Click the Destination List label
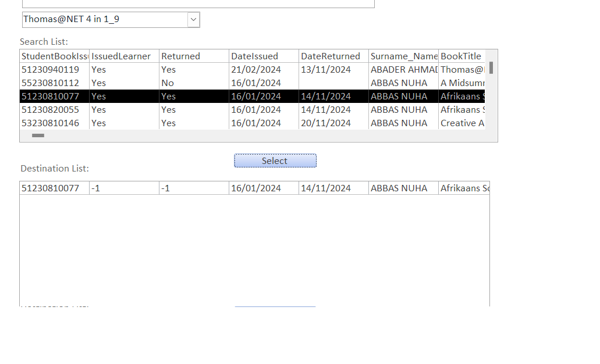600x364 pixels. coord(54,169)
